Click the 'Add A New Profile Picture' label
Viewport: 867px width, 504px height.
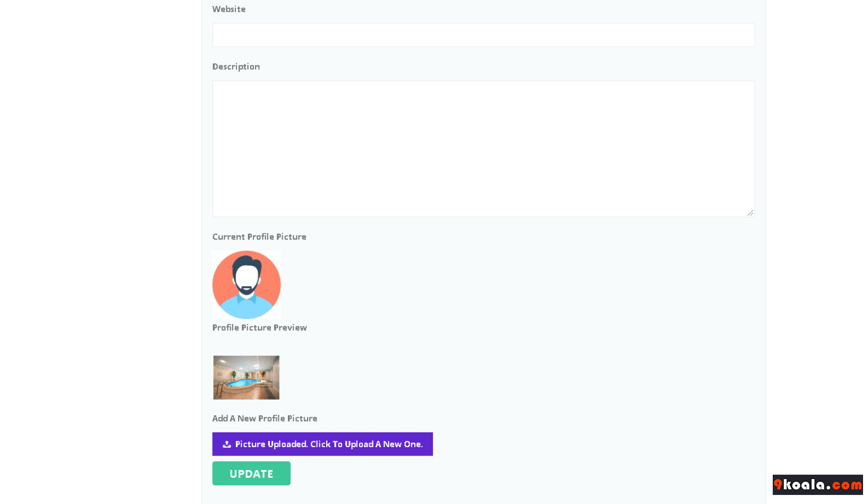(264, 419)
